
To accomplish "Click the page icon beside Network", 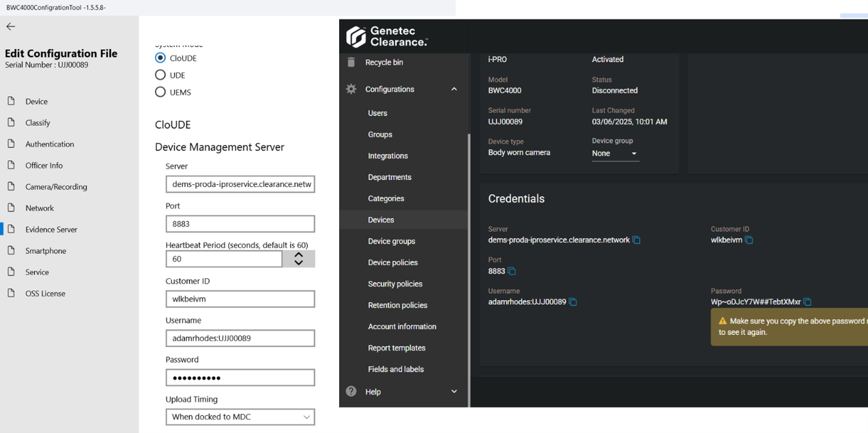I will click(x=11, y=207).
